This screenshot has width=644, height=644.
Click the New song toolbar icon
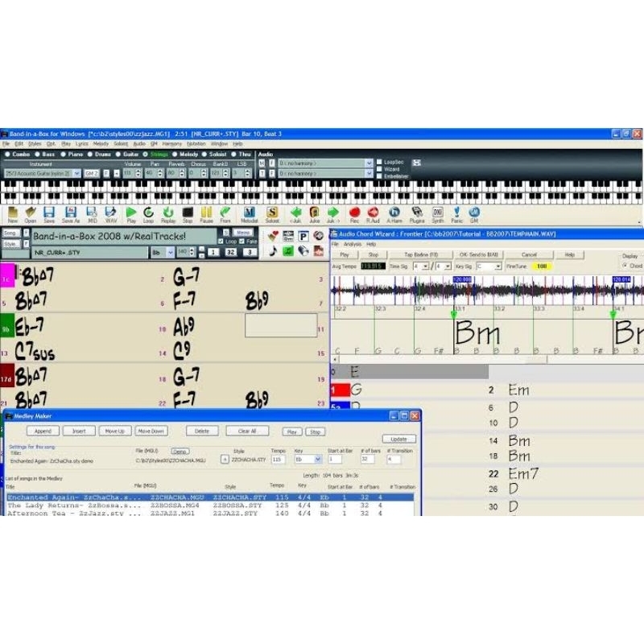tap(12, 215)
